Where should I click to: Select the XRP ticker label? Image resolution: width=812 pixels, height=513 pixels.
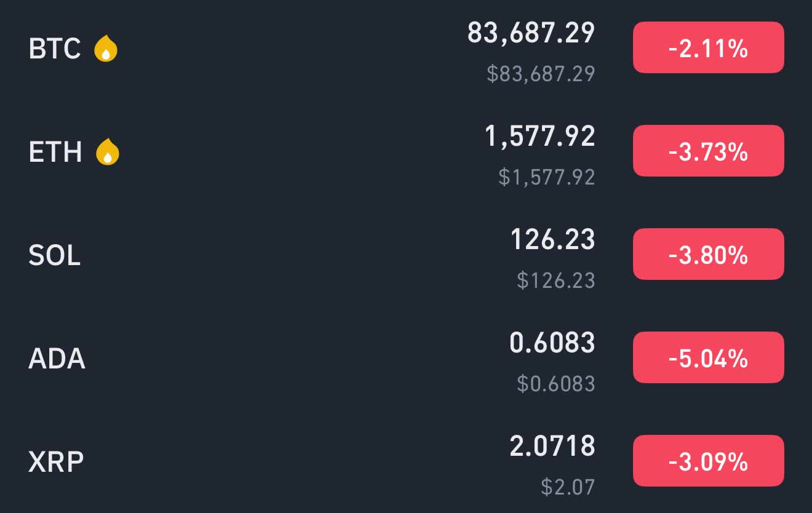tap(56, 461)
